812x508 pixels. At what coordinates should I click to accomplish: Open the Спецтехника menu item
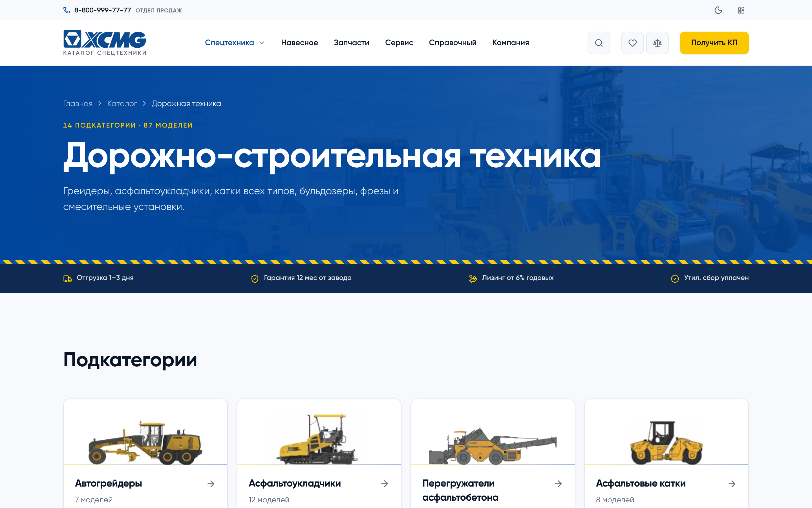230,43
